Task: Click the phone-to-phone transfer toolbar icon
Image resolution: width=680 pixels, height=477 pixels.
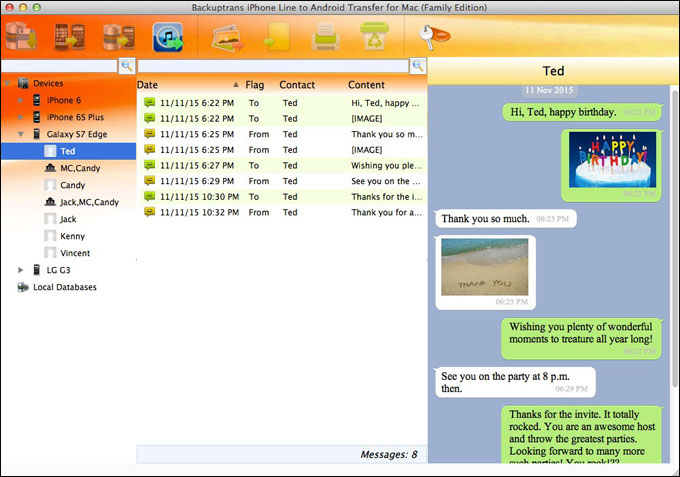Action: tap(69, 36)
